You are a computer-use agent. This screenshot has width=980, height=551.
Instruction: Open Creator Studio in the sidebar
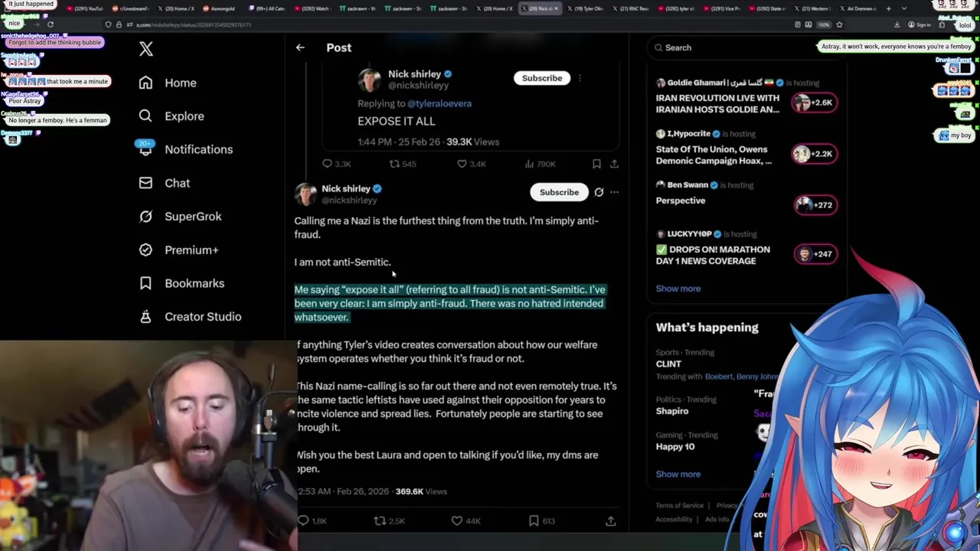pyautogui.click(x=190, y=317)
